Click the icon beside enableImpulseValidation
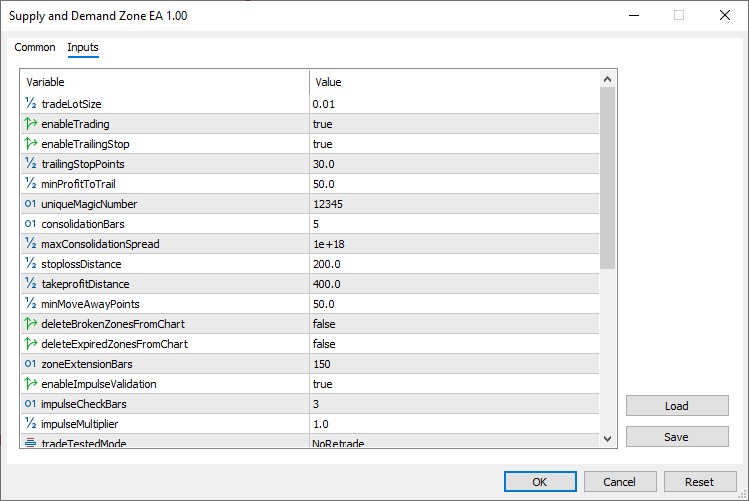 (30, 384)
